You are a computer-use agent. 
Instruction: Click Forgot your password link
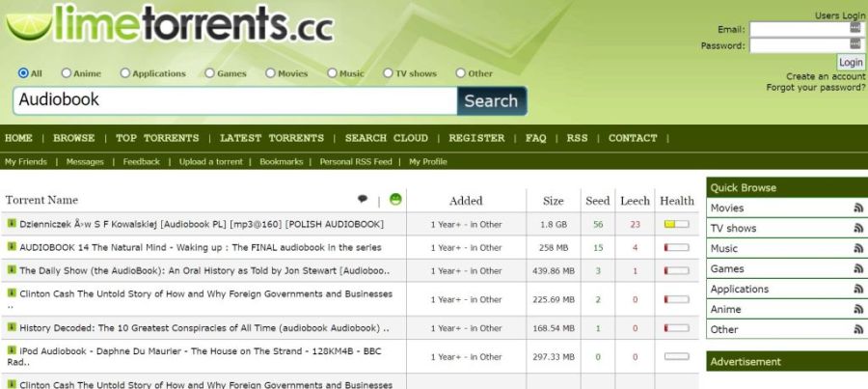click(x=816, y=88)
